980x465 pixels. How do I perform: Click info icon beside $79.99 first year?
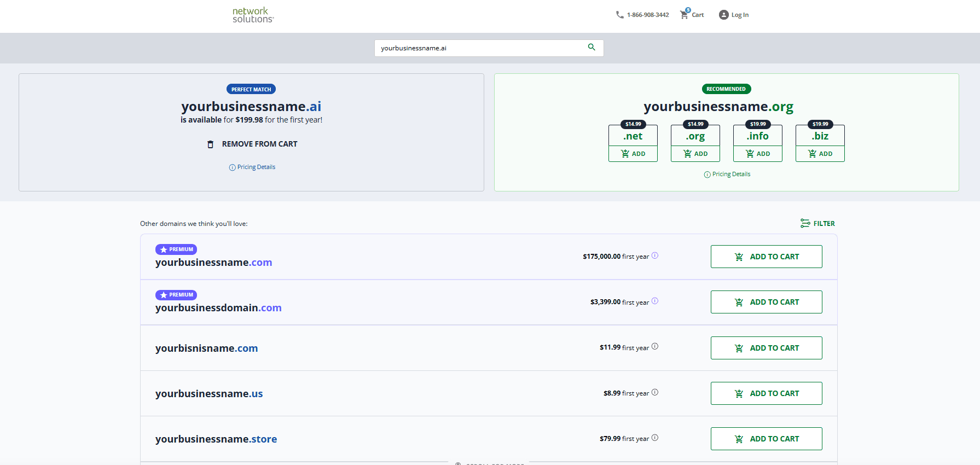tap(655, 438)
